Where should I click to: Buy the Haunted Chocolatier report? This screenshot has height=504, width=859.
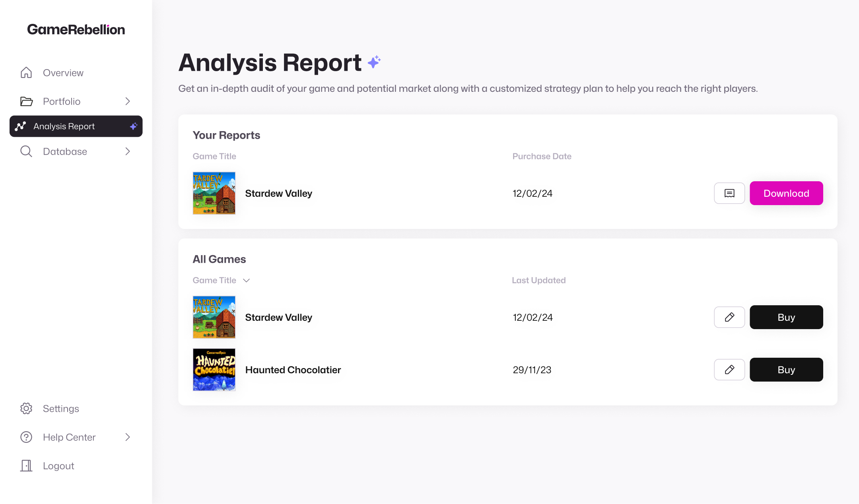(786, 370)
